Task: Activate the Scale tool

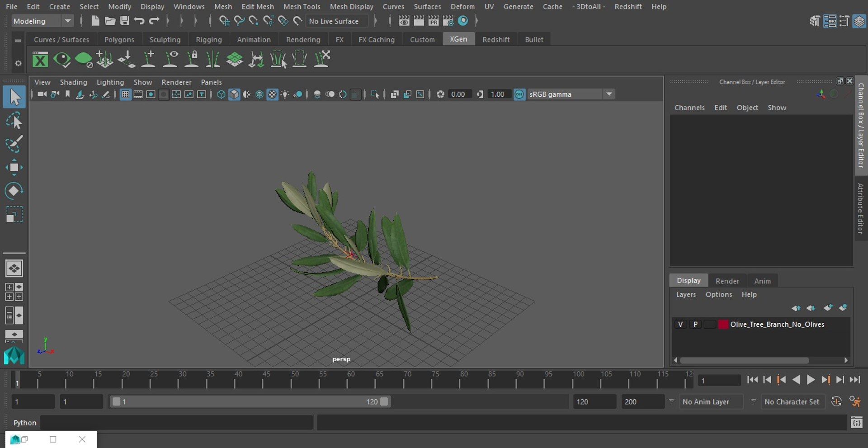Action: [14, 214]
